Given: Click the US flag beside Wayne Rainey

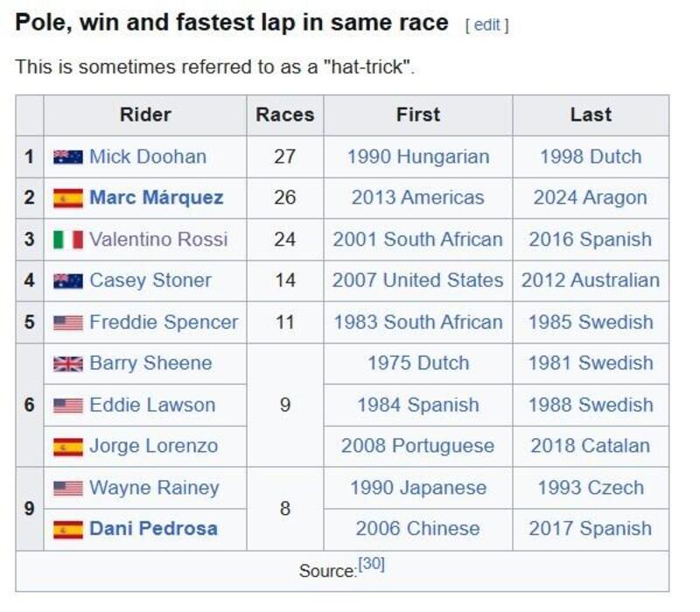Looking at the screenshot, I should (x=67, y=488).
